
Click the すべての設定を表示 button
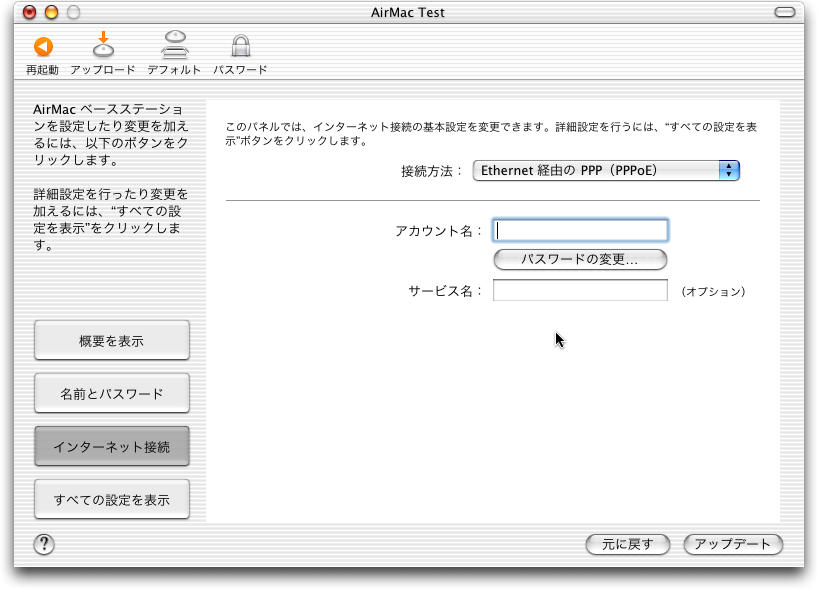[x=111, y=500]
